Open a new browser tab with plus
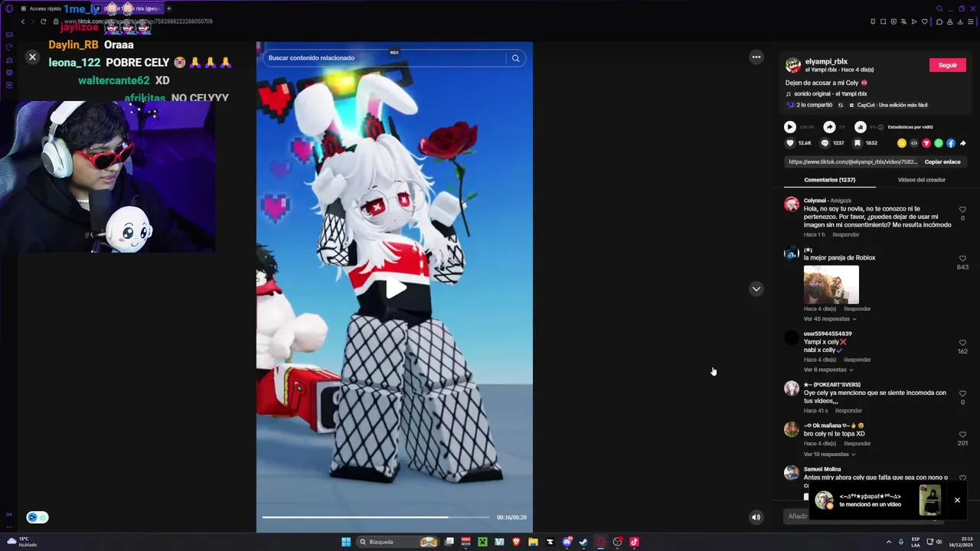The image size is (980, 551). coord(168,8)
